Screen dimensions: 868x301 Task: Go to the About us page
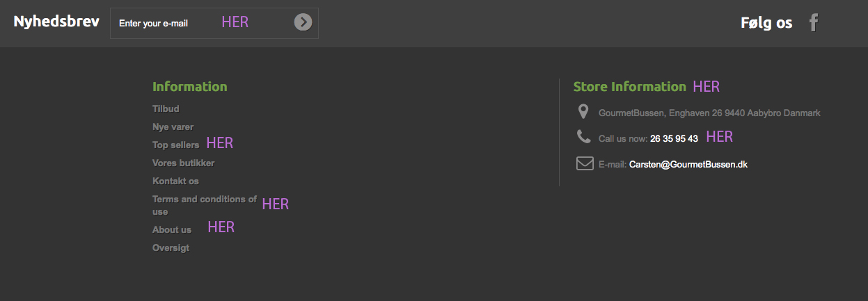point(171,230)
